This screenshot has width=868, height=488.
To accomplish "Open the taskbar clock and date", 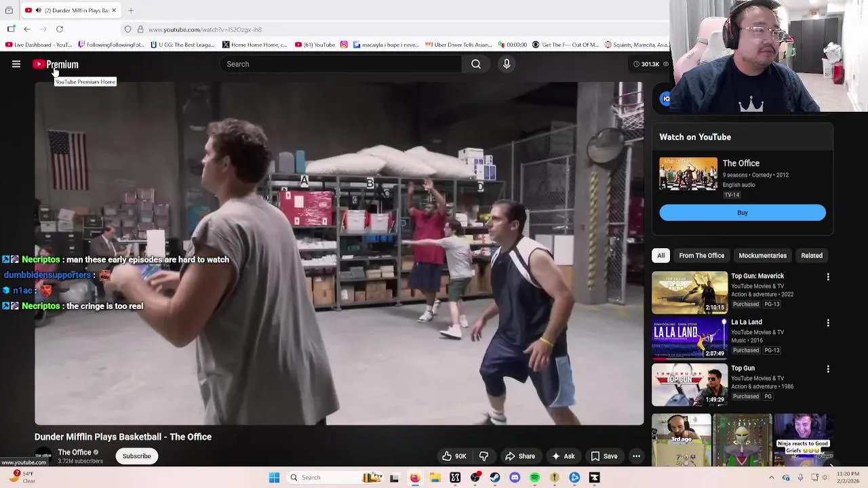I will click(x=848, y=478).
